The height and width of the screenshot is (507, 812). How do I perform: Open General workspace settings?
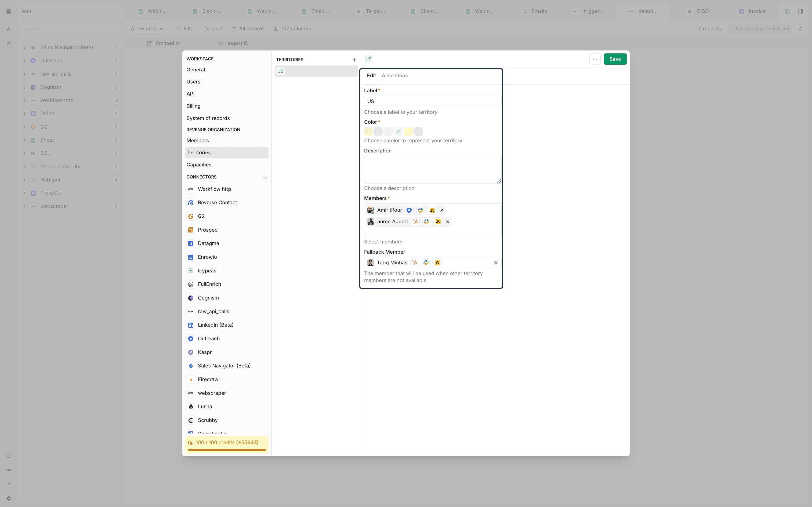[x=227, y=70]
